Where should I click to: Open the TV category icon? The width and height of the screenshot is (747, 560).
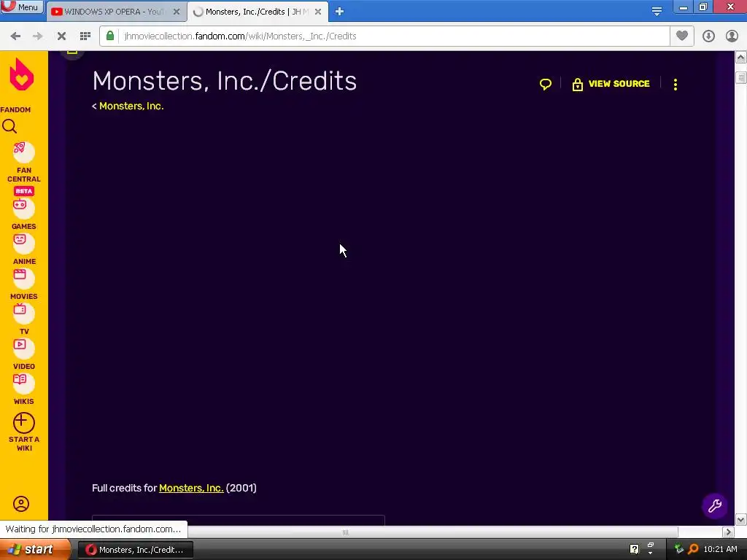23,314
